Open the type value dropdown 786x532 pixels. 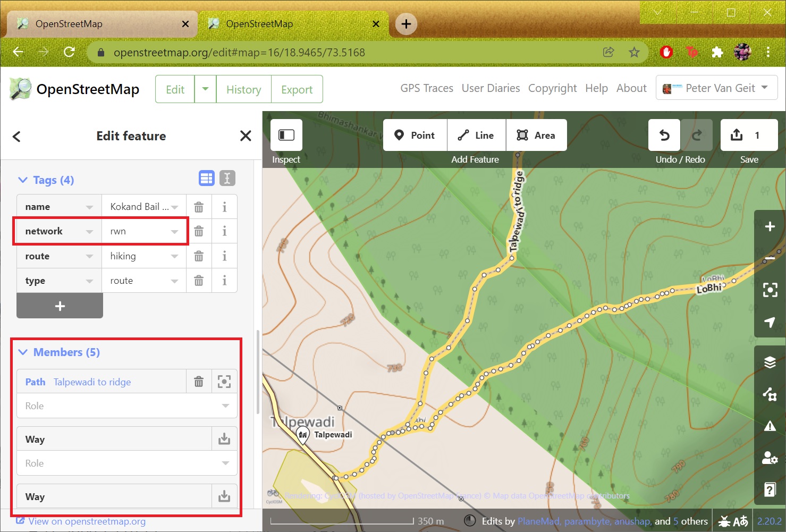174,281
